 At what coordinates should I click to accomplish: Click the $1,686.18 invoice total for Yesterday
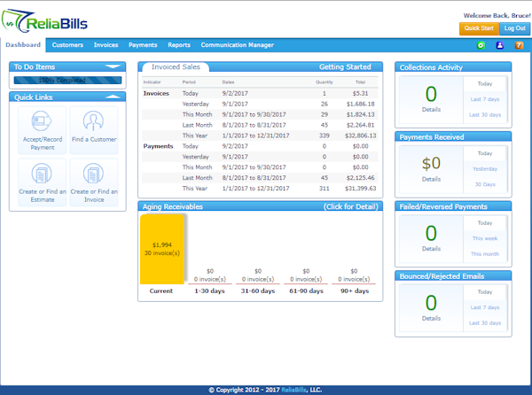coord(360,104)
